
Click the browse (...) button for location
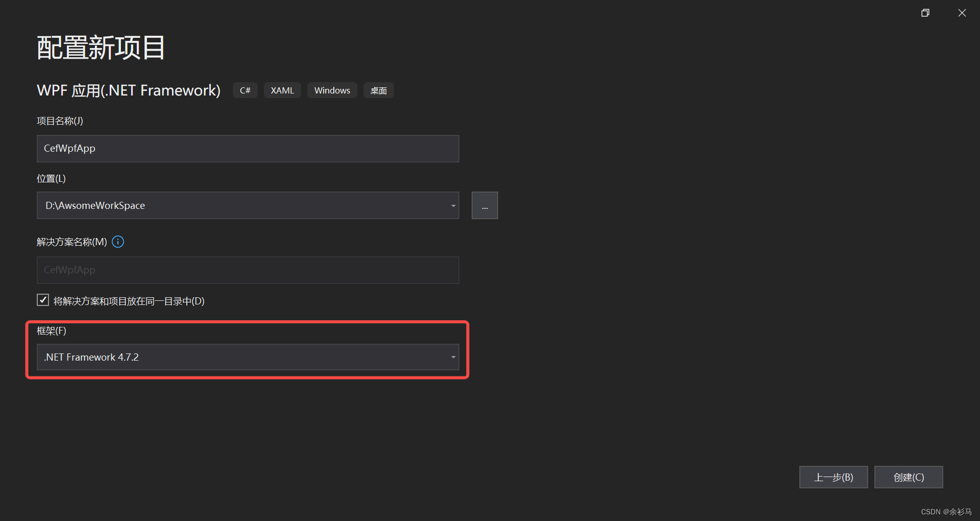484,205
